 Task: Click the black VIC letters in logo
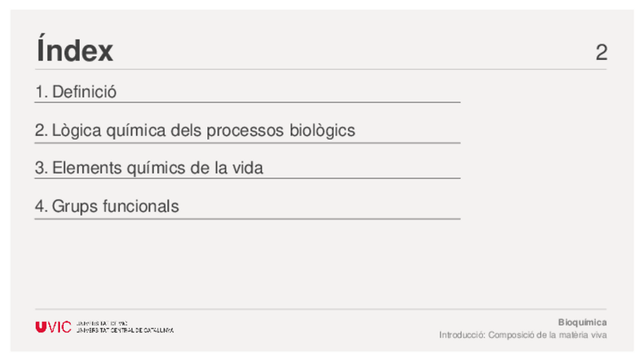[59, 327]
